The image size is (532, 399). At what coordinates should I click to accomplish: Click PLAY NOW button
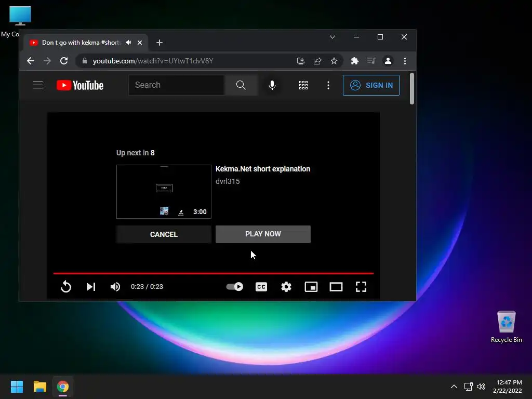263,234
